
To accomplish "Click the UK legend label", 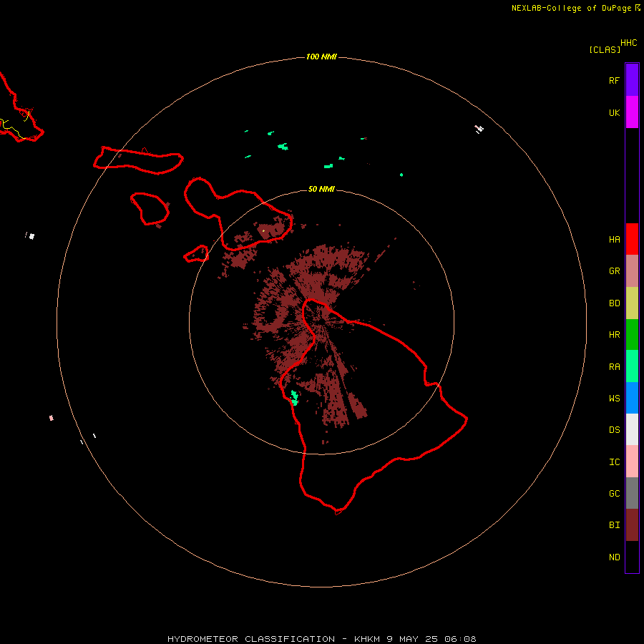I will (615, 112).
